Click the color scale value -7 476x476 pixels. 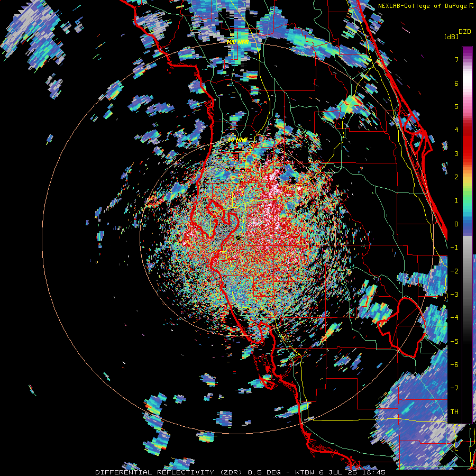tap(454, 388)
